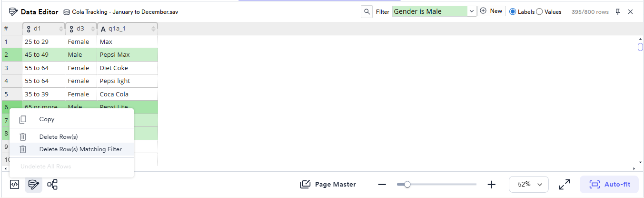This screenshot has height=198, width=644.
Task: Open the 52% zoom level dropdown
Action: pos(529,184)
